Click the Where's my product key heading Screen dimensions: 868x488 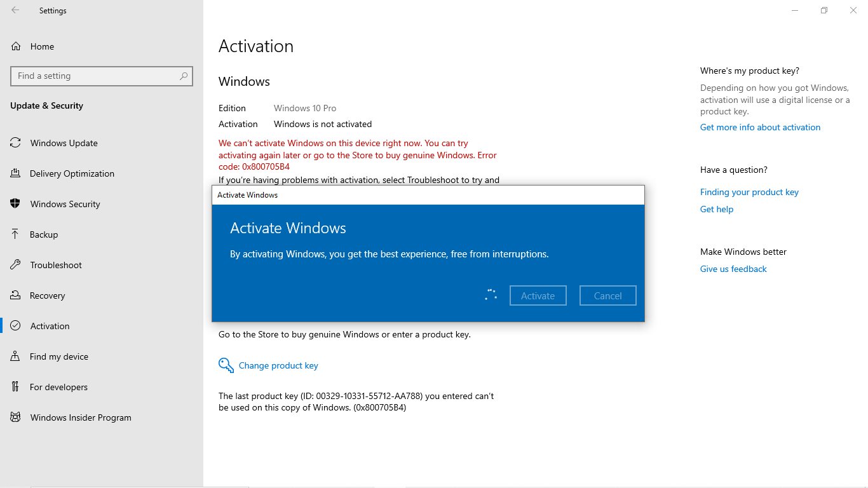click(x=750, y=71)
